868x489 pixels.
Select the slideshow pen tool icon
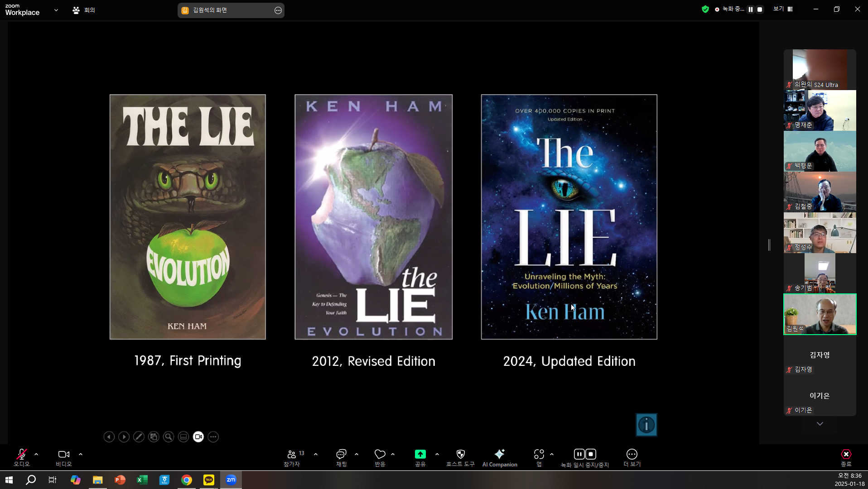[x=139, y=437]
